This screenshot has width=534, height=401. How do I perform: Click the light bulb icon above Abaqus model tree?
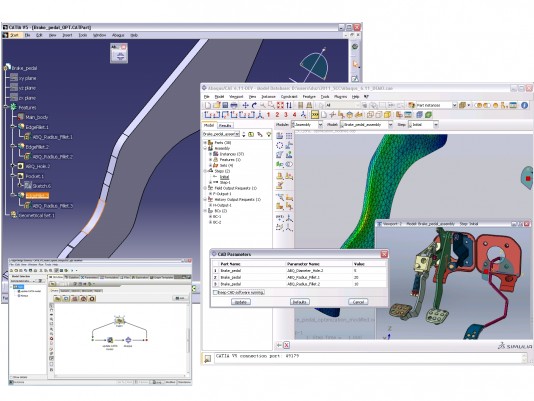[x=269, y=134]
